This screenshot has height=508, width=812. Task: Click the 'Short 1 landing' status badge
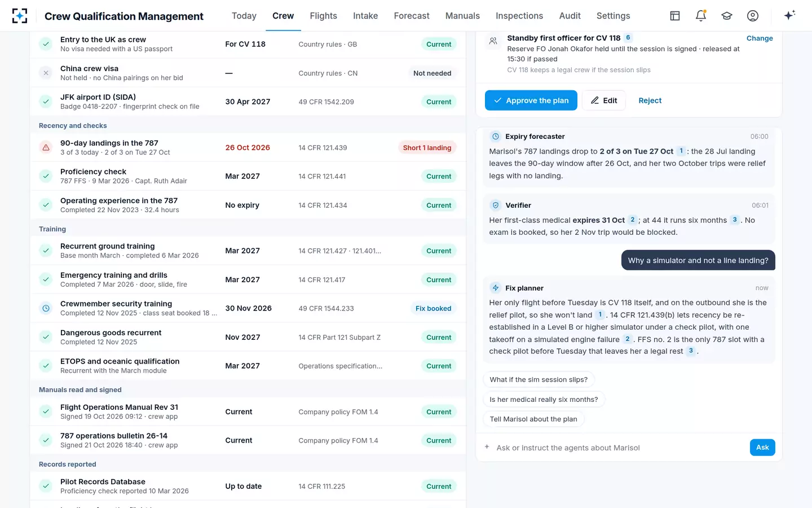pyautogui.click(x=427, y=148)
